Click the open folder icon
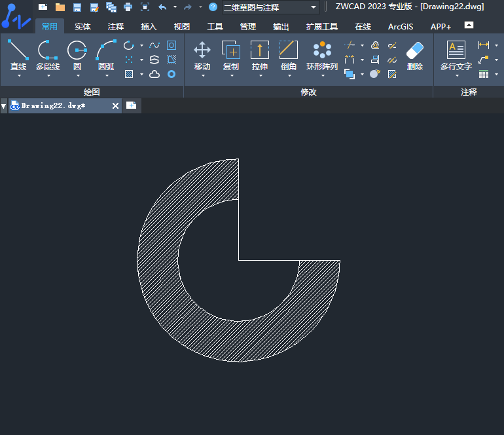 pos(60,7)
